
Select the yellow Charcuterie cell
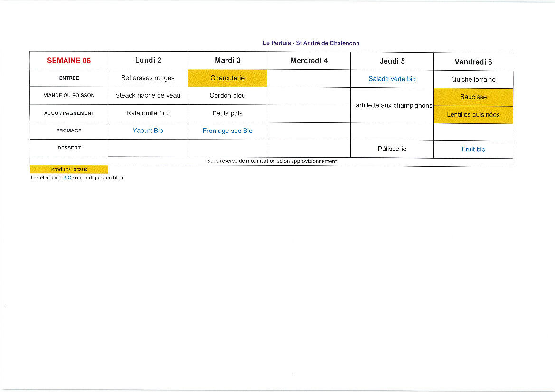[227, 78]
